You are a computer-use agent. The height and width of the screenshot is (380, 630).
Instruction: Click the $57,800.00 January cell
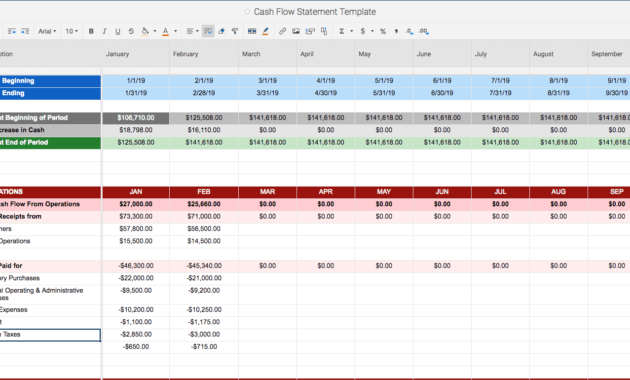135,229
